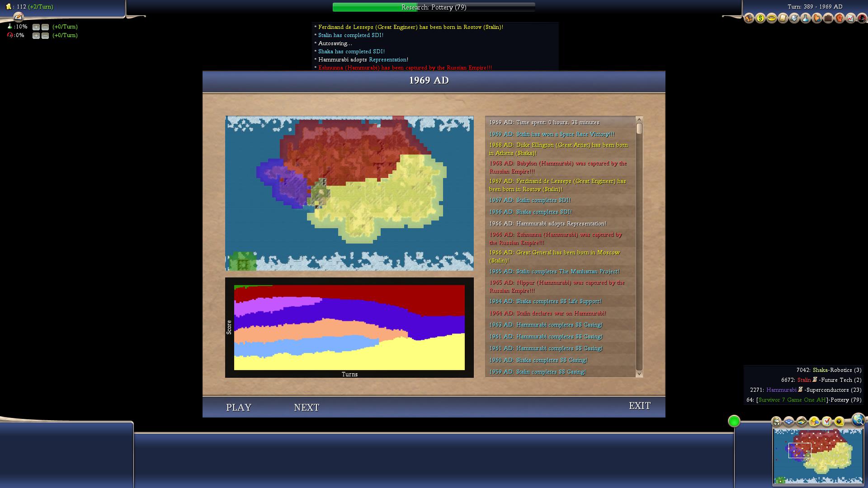The image size is (868, 488).
Task: Click the green end turn button
Action: click(x=734, y=421)
